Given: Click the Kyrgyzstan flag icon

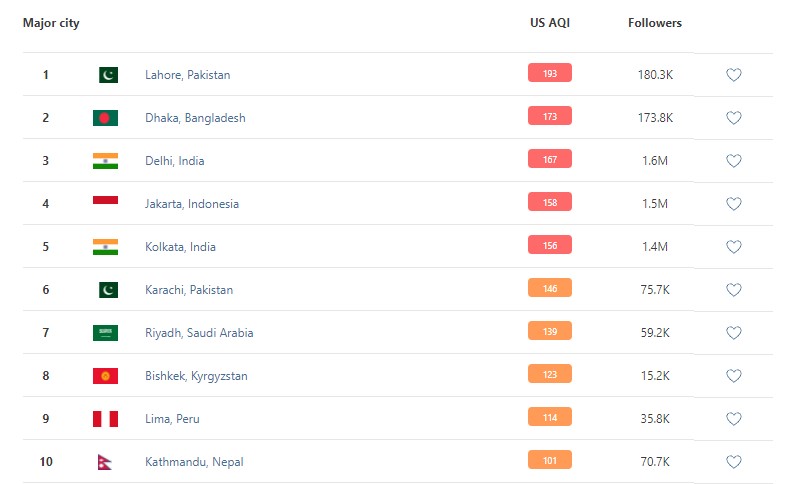Looking at the screenshot, I should 105,376.
